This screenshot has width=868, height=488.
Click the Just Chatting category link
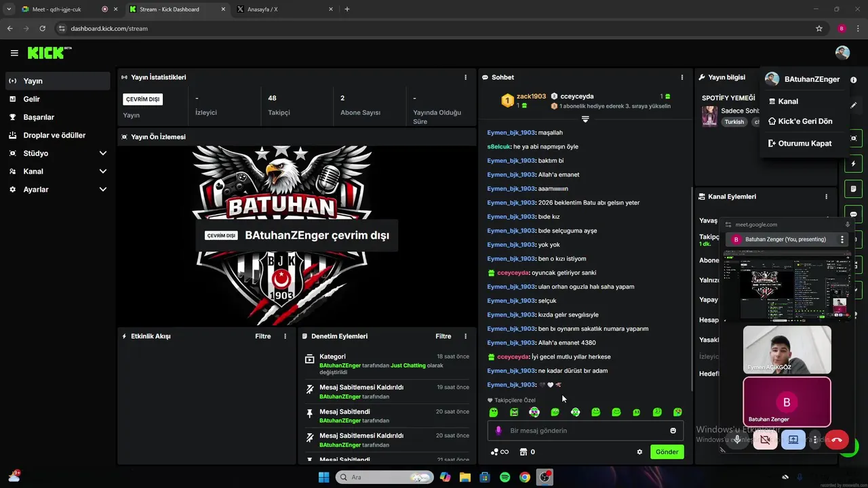tap(408, 365)
